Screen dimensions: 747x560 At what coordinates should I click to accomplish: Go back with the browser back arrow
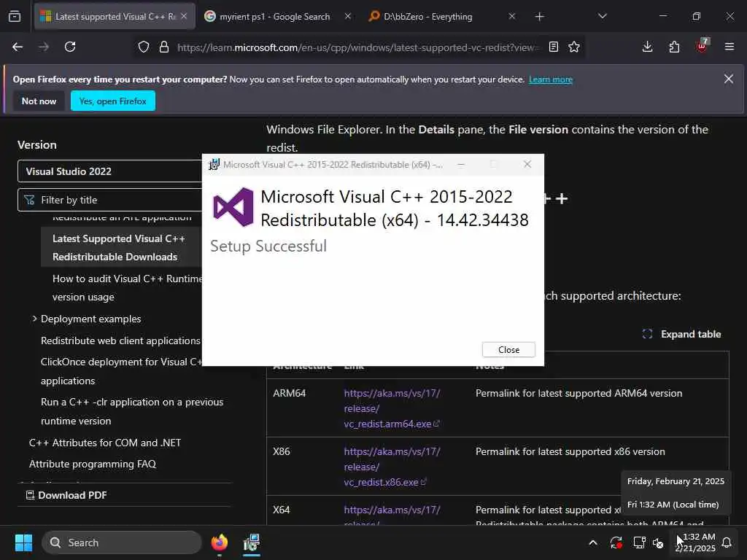pos(18,47)
